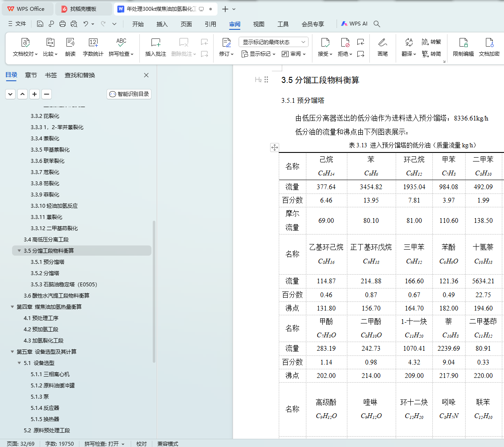Switch to the 插入 ribbon tab
The width and height of the screenshot is (504, 447).
(162, 24)
